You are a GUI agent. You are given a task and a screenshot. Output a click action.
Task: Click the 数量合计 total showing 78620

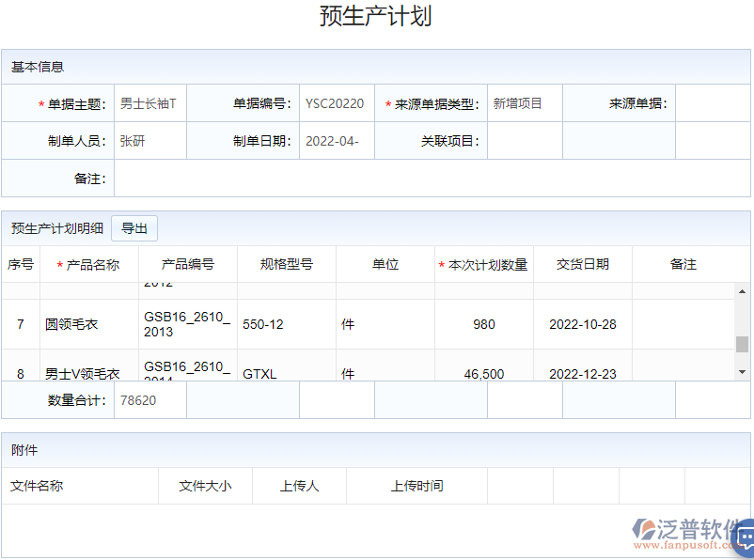click(149, 399)
